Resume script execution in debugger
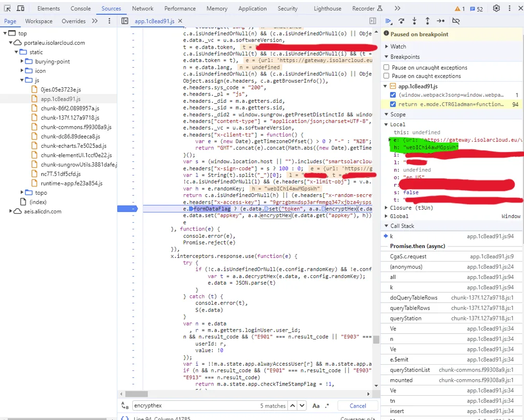 [x=389, y=21]
